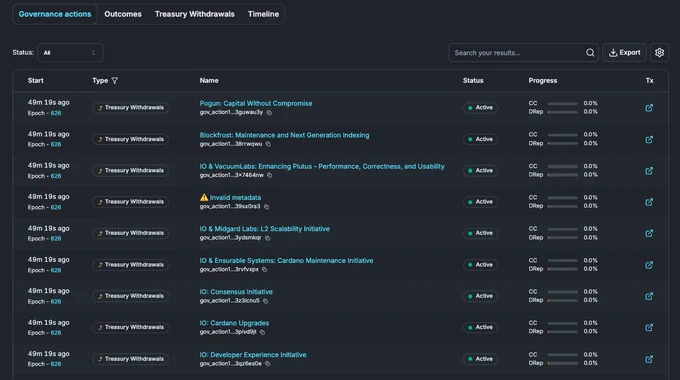The width and height of the screenshot is (680, 380).
Task: Open Pogun: Capital Without Compromise link
Action: tap(256, 103)
